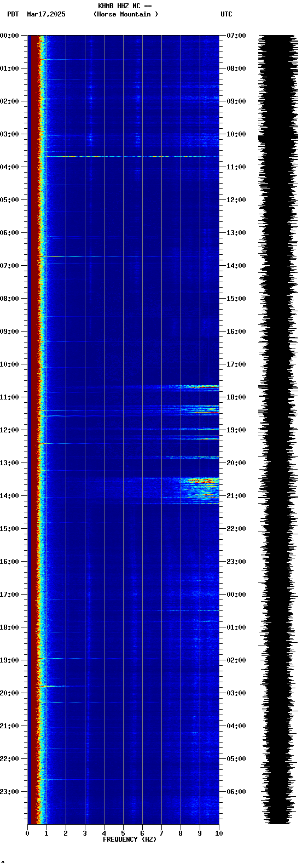Click the 19:00 PDT label on left axis
This screenshot has height=868, width=302.
pos(10,660)
